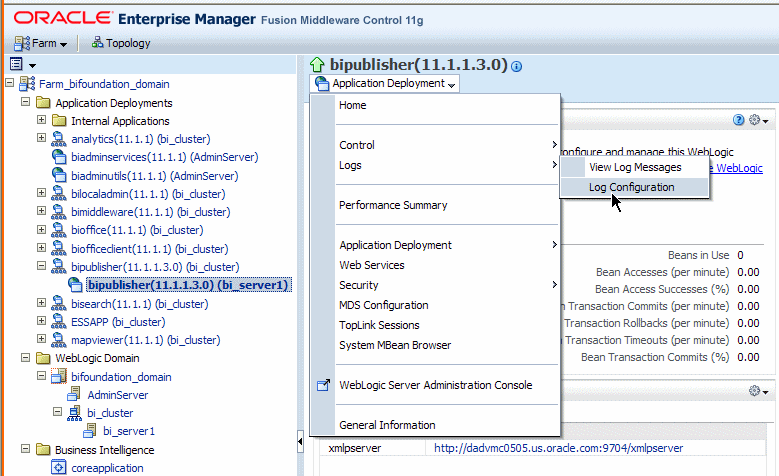Screen dimensions: 779x476
Task: Click the bipublisher (bi_cluster) icon
Action: pyautogui.click(x=59, y=266)
